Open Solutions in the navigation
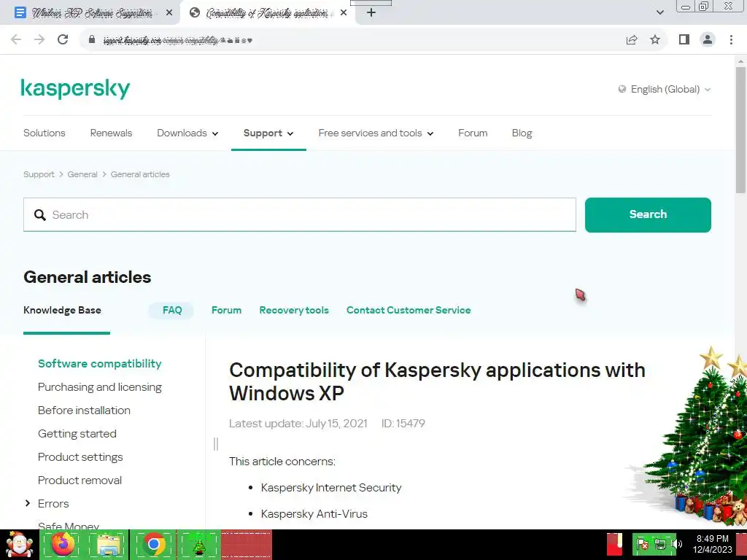The height and width of the screenshot is (560, 747). tap(44, 133)
